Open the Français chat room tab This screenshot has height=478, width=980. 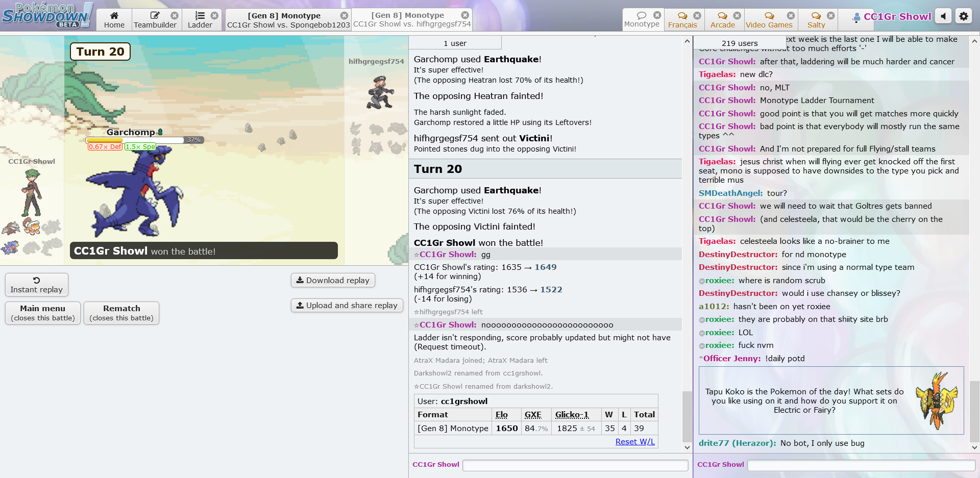point(682,20)
